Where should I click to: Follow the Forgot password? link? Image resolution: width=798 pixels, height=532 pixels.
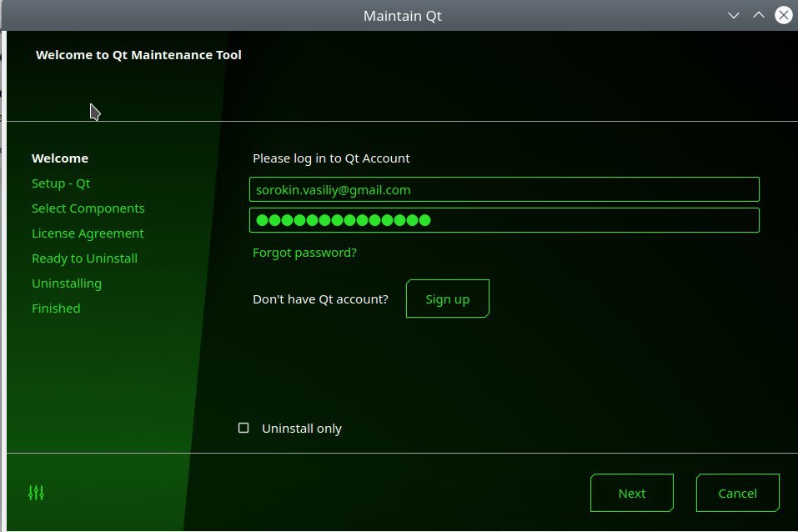(x=305, y=253)
